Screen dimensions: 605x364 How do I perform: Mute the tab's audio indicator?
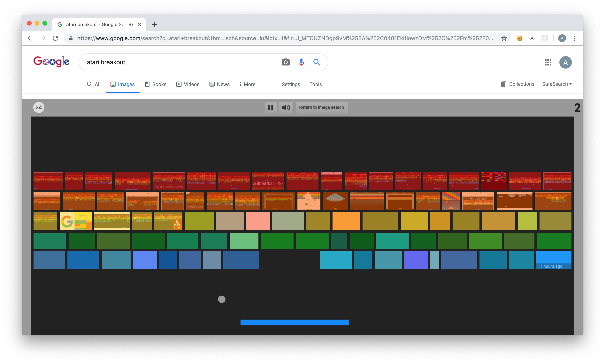click(131, 25)
